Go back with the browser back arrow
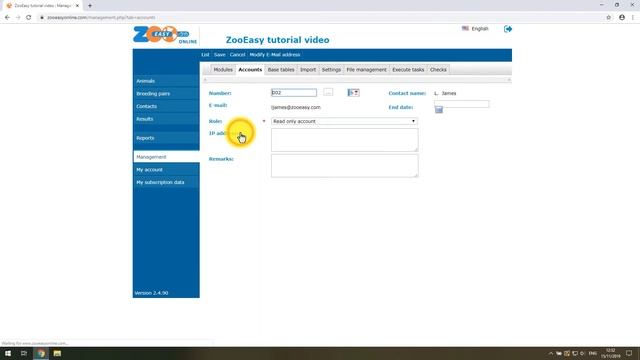This screenshot has height=360, width=640. point(7,18)
